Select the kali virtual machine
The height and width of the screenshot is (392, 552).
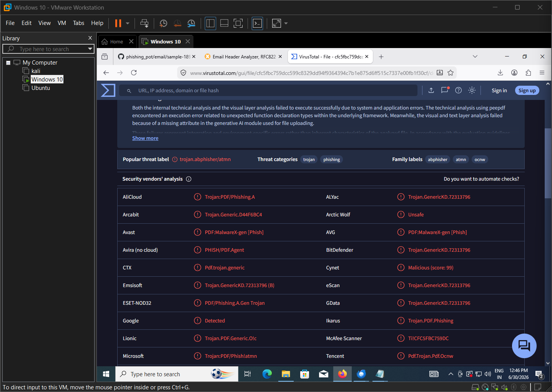[x=36, y=71]
